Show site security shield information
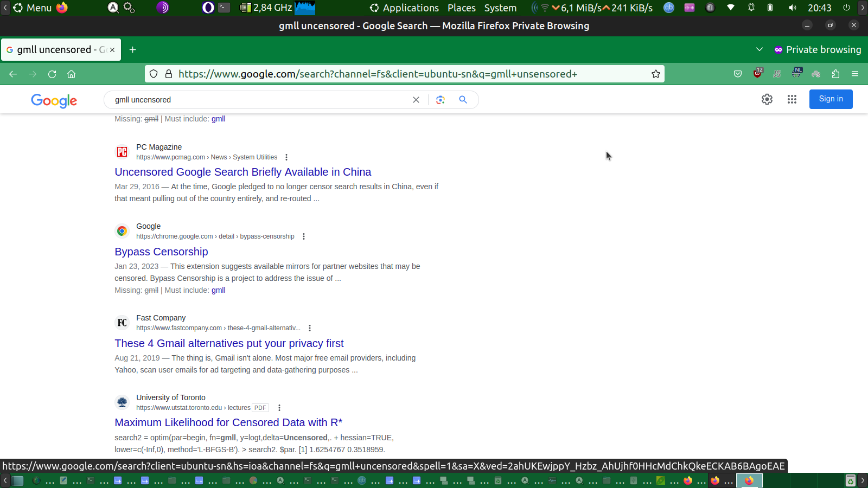The height and width of the screenshot is (488, 868). pos(154,74)
